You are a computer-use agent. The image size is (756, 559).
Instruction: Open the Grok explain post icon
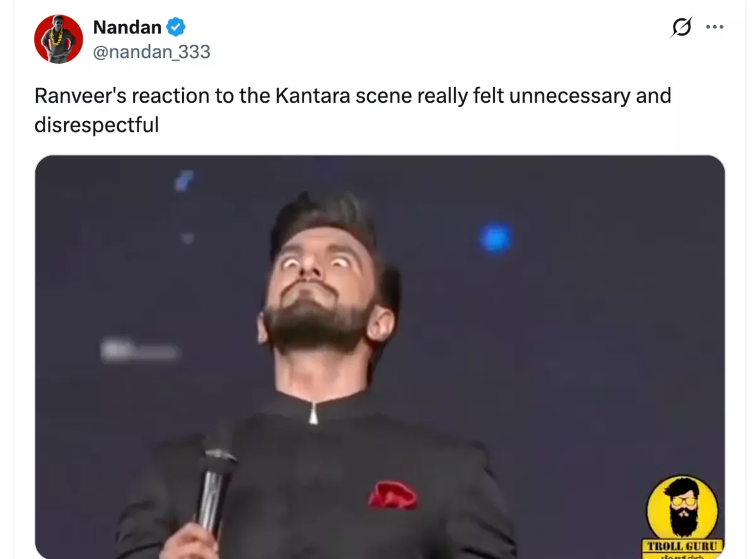[682, 27]
